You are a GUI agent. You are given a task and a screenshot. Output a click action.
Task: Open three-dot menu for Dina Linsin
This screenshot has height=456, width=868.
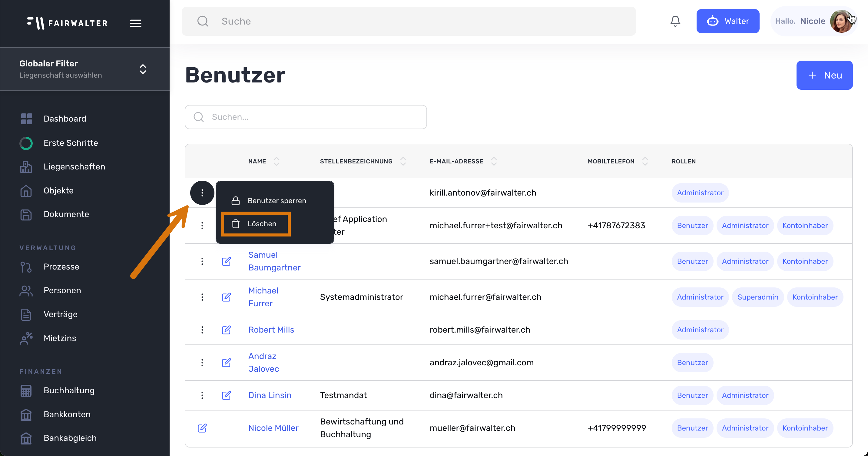(x=202, y=395)
